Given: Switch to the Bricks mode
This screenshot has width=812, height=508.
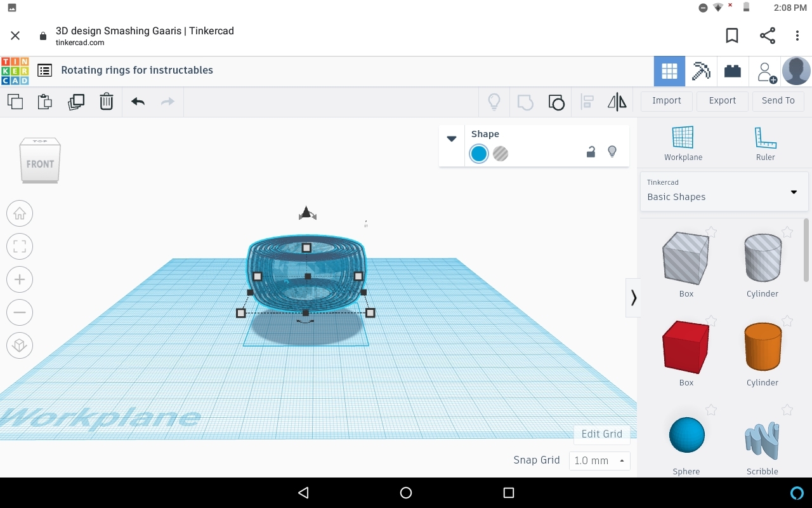Looking at the screenshot, I should tap(733, 71).
